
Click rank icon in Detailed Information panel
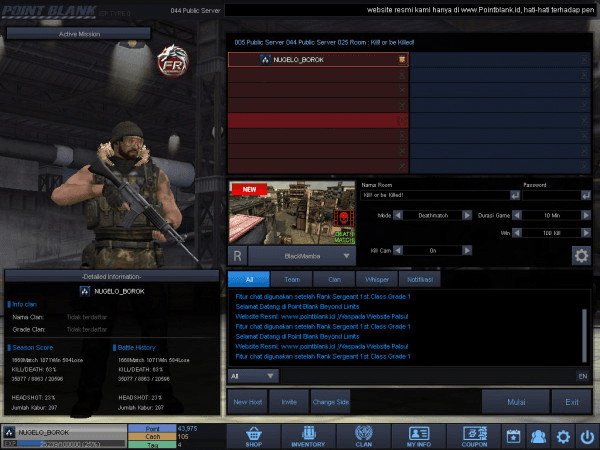tap(85, 291)
